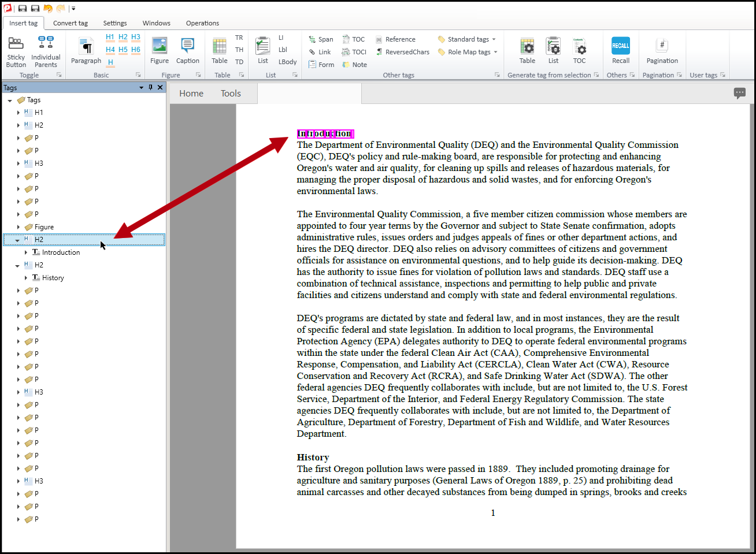
Task: Insert a TOCI tag
Action: pos(354,52)
